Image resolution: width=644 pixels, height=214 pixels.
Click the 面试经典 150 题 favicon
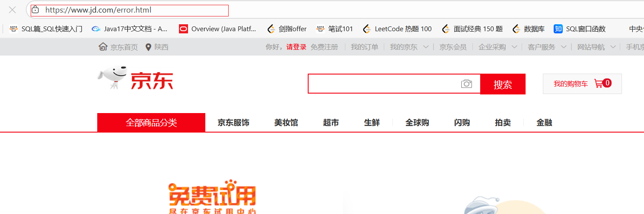tap(446, 29)
